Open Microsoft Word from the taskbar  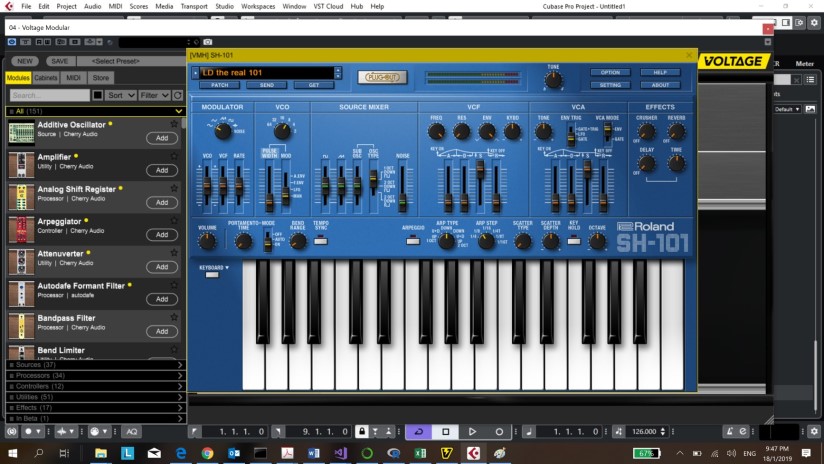coord(314,452)
